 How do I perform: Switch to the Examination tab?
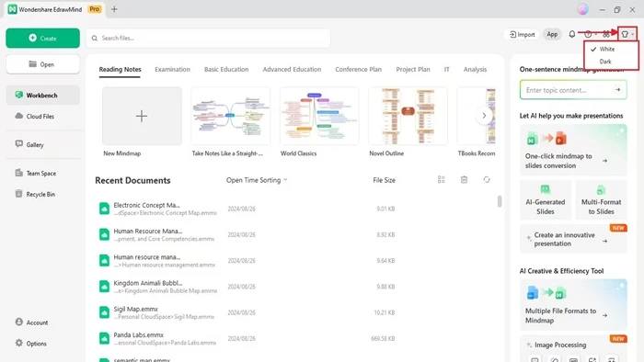tap(173, 69)
